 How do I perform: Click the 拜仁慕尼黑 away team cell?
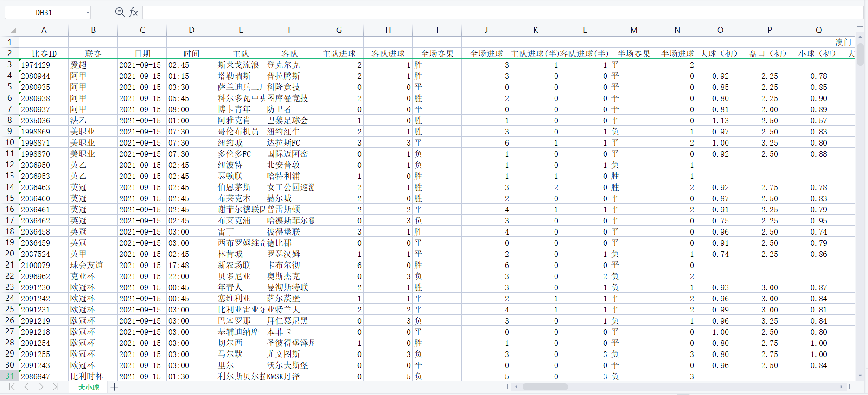coord(290,321)
